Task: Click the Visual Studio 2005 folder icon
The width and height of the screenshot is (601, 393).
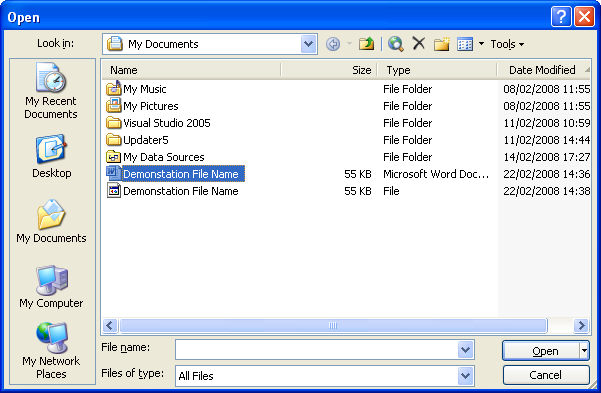Action: (x=113, y=123)
